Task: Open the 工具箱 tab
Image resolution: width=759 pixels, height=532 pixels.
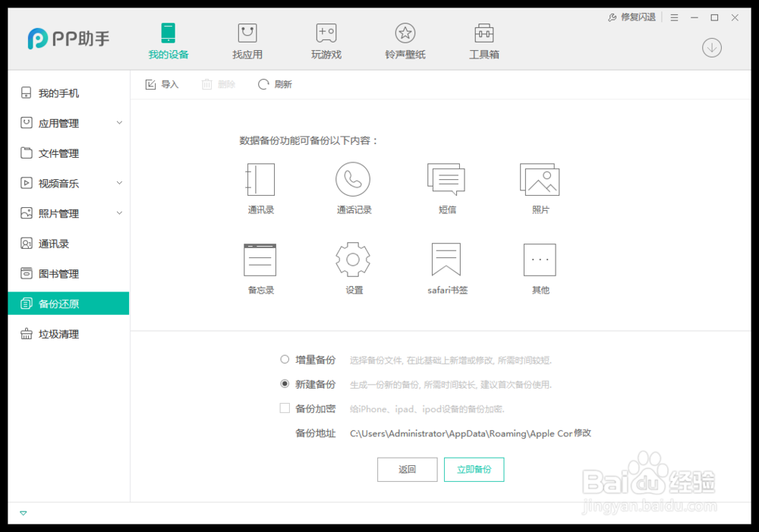Action: point(483,39)
